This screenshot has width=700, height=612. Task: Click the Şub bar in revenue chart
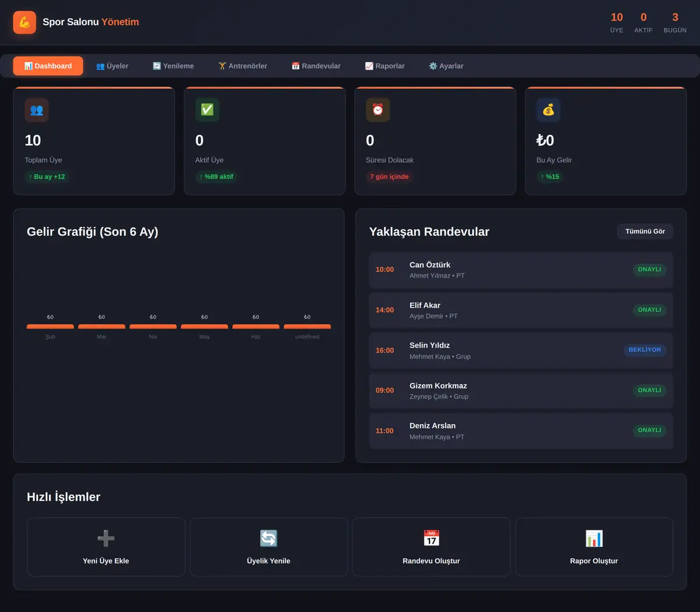pos(50,327)
